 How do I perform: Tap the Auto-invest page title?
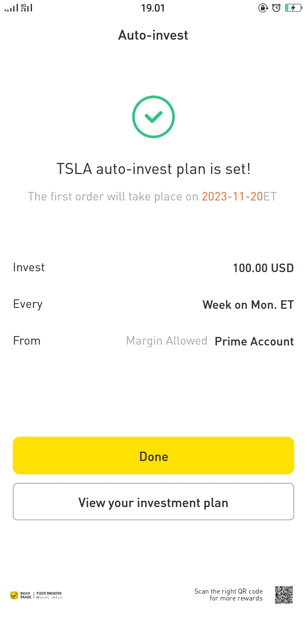coord(153,35)
